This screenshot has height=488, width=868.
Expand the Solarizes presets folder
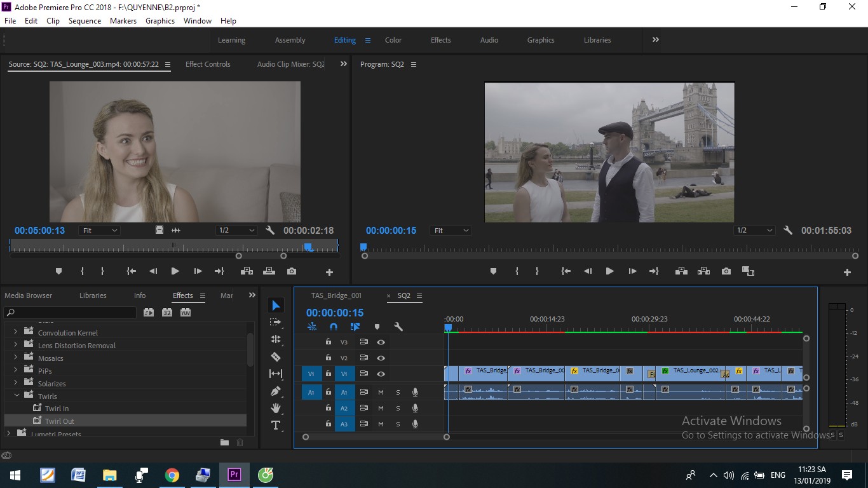click(x=15, y=383)
